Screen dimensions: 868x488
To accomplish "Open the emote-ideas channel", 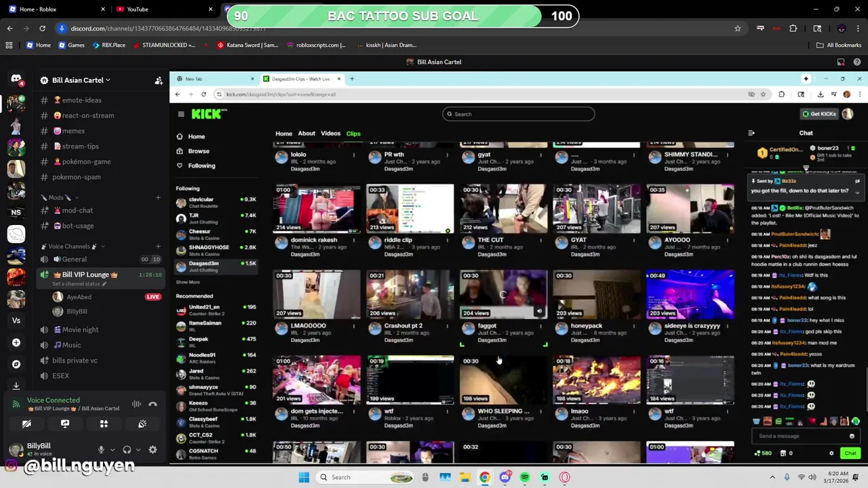I will pyautogui.click(x=81, y=100).
